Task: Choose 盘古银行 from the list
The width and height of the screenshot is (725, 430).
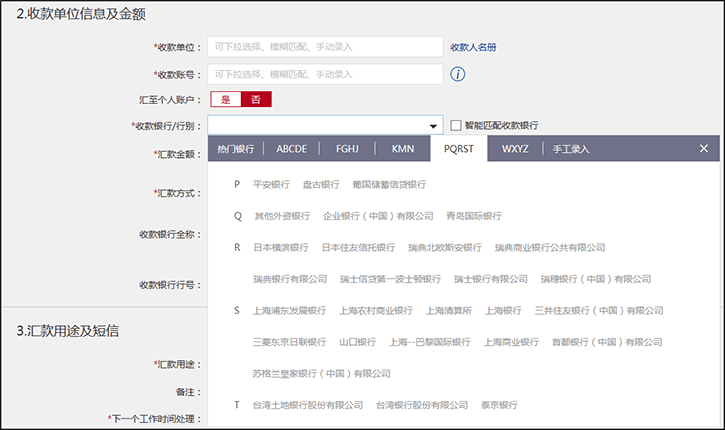Action: pos(321,184)
